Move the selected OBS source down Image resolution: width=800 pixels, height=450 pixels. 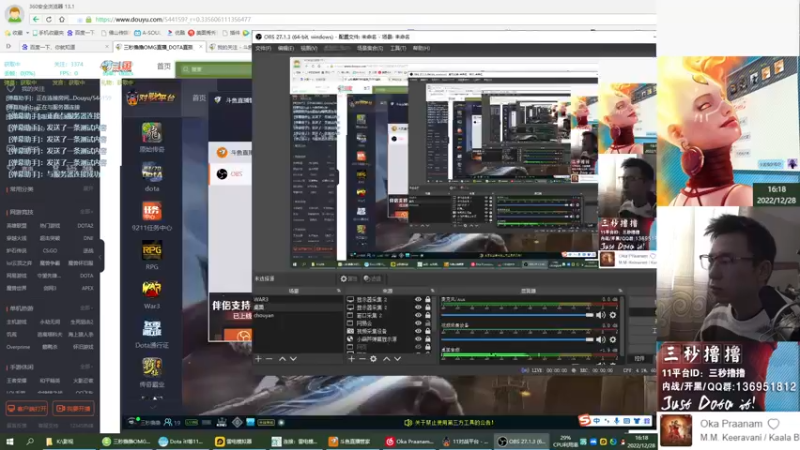[397, 359]
